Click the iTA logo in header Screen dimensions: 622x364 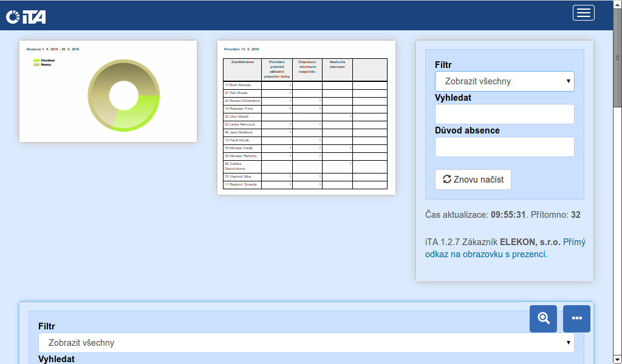pos(26,16)
